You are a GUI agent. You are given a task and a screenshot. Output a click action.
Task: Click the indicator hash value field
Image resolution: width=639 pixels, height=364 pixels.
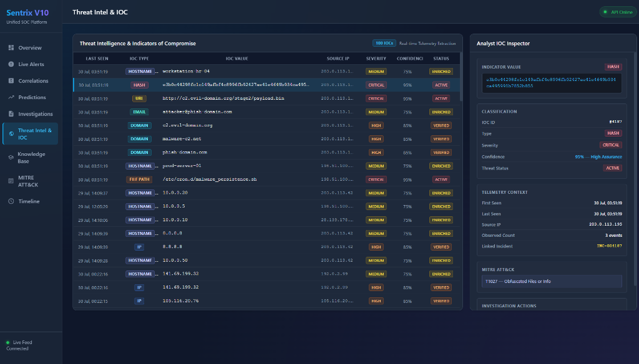tap(552, 83)
